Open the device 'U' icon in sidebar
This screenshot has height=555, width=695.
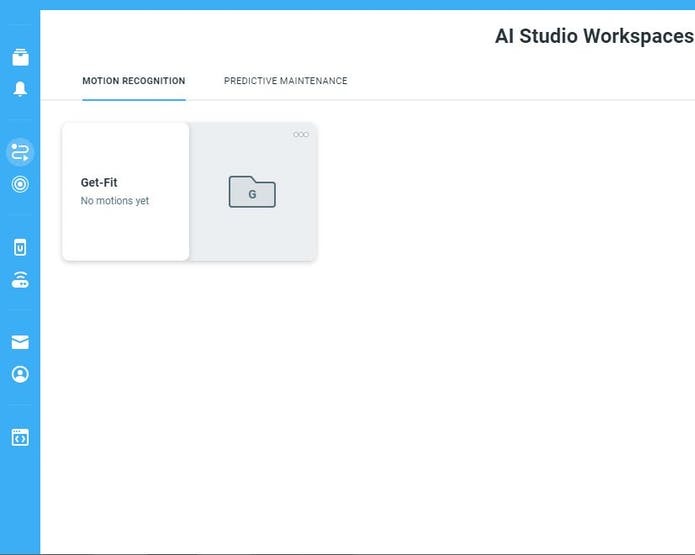tap(20, 247)
